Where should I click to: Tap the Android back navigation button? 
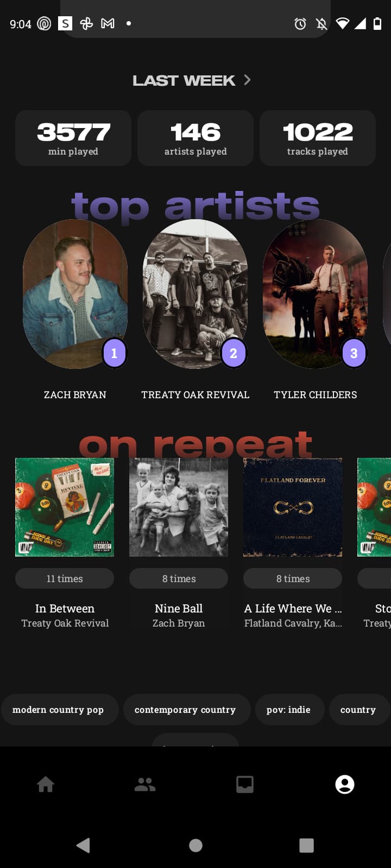click(83, 845)
